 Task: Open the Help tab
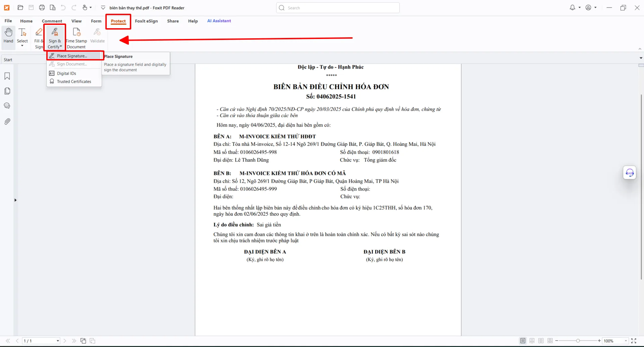(x=193, y=21)
